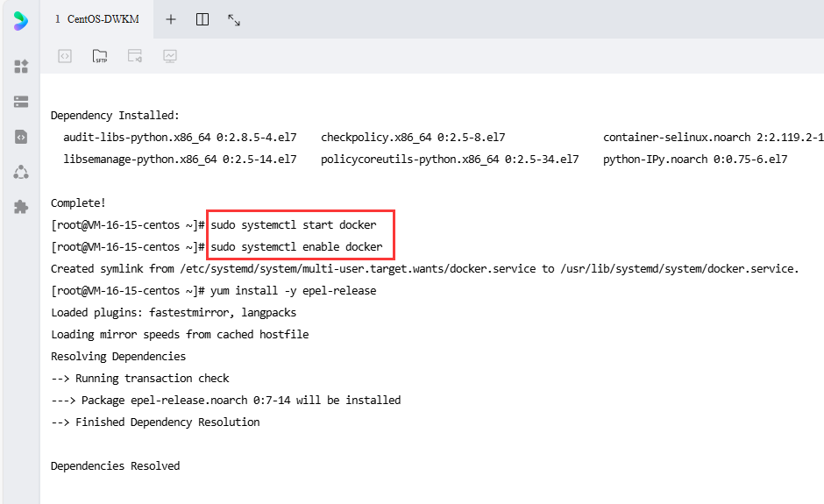Click 'python-IPy.noarch 0:0.75-6.el7' entry

[x=695, y=160]
